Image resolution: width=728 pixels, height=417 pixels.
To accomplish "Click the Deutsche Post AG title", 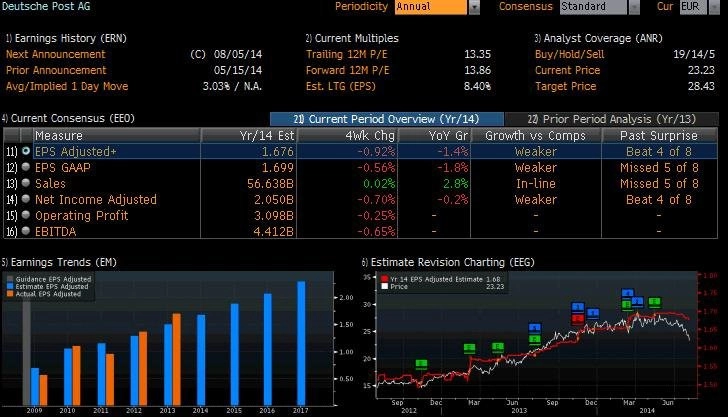I will point(46,7).
